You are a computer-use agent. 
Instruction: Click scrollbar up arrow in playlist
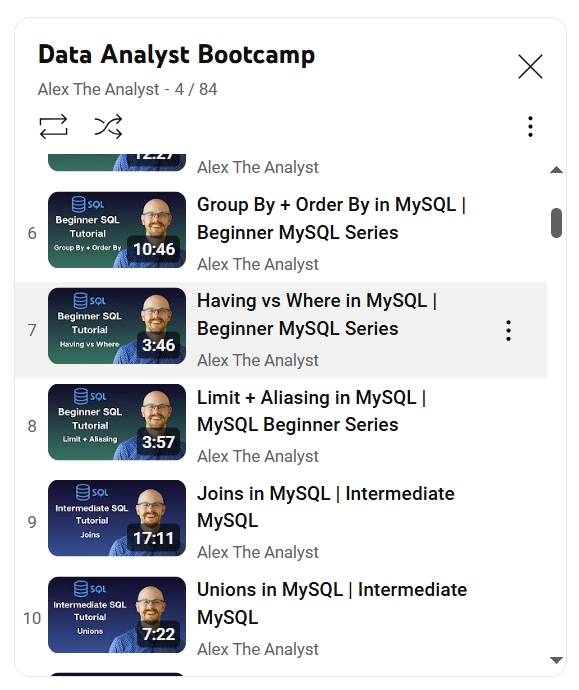556,170
